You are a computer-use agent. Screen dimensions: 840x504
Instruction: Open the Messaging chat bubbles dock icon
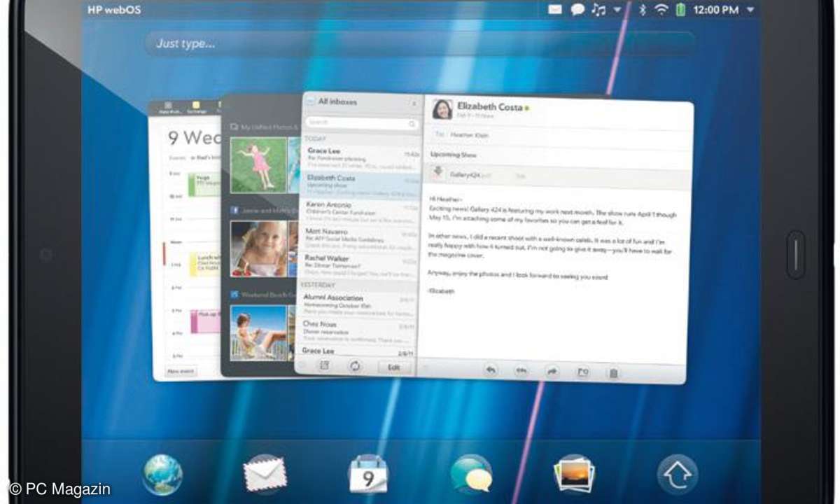click(x=471, y=475)
